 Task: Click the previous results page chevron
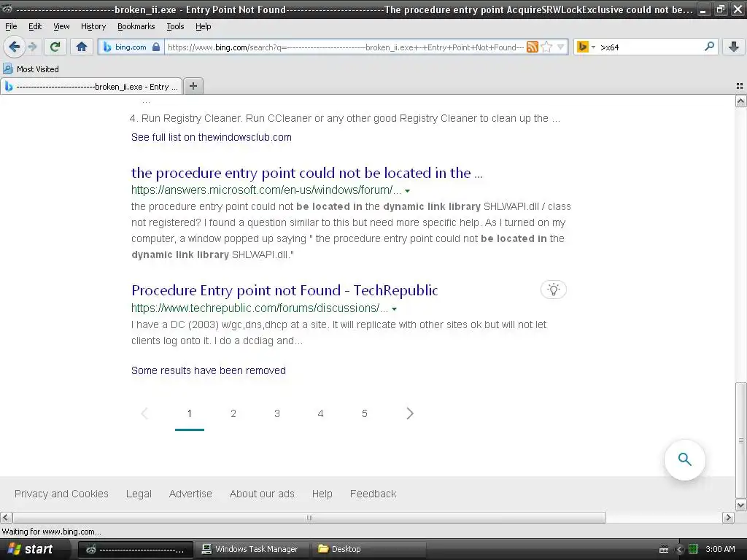coord(145,413)
